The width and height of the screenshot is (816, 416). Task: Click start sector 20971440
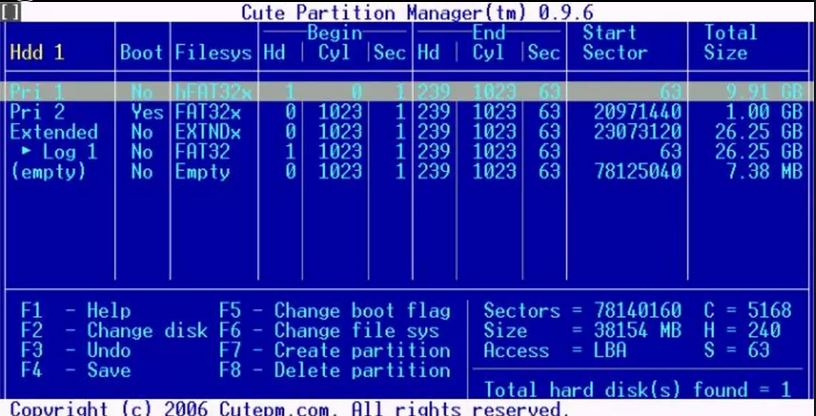tap(638, 111)
